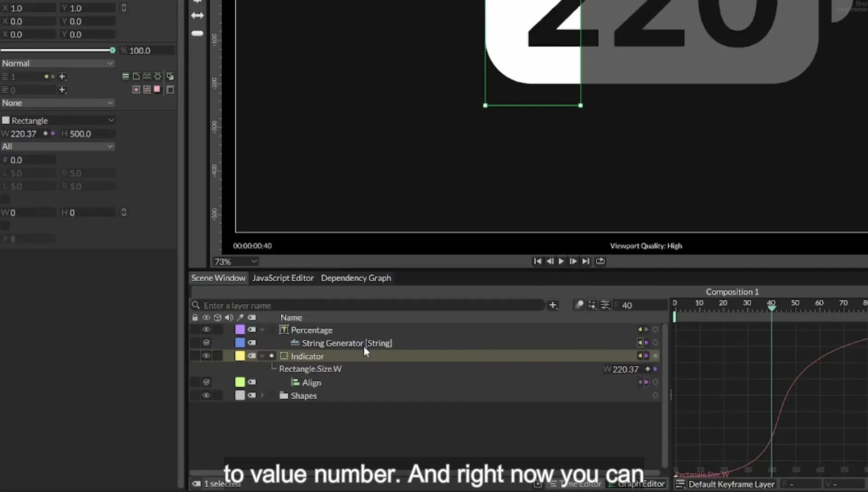Click the play button in viewport controls
The width and height of the screenshot is (868, 492).
561,261
